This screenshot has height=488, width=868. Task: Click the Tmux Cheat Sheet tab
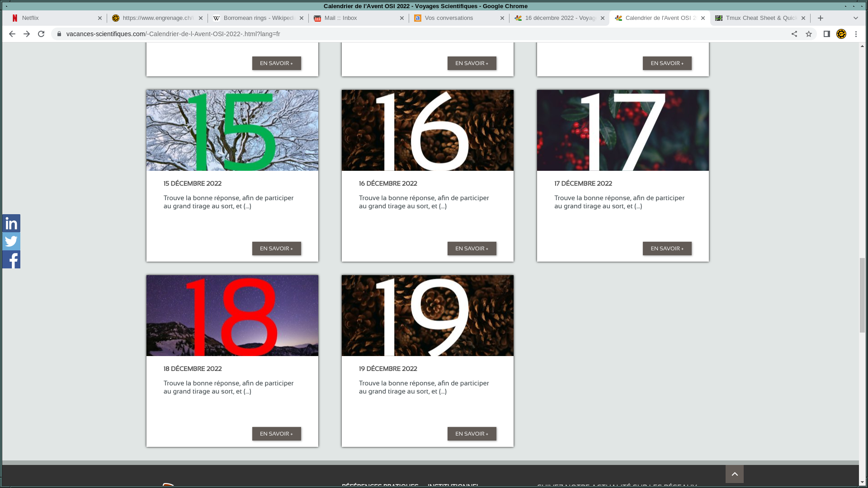pyautogui.click(x=759, y=18)
